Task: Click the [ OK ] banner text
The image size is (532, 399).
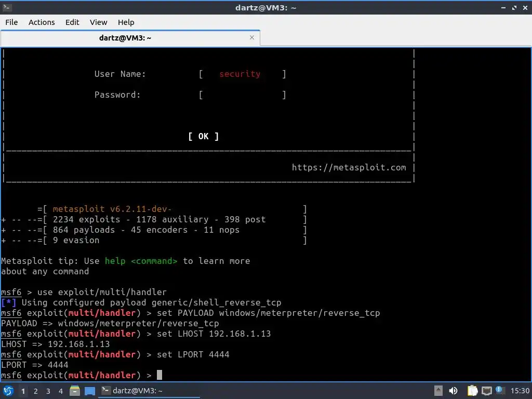Action: click(204, 137)
